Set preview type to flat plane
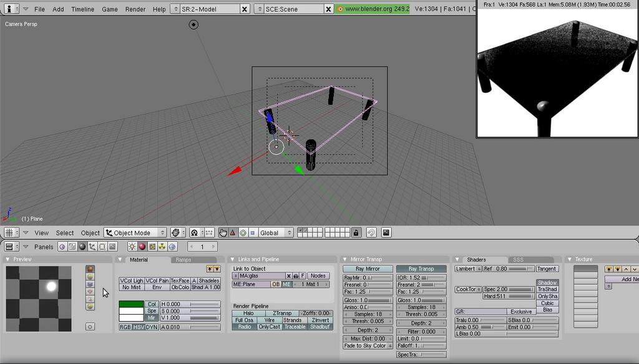Viewport: 639px width, 364px height. 90,269
